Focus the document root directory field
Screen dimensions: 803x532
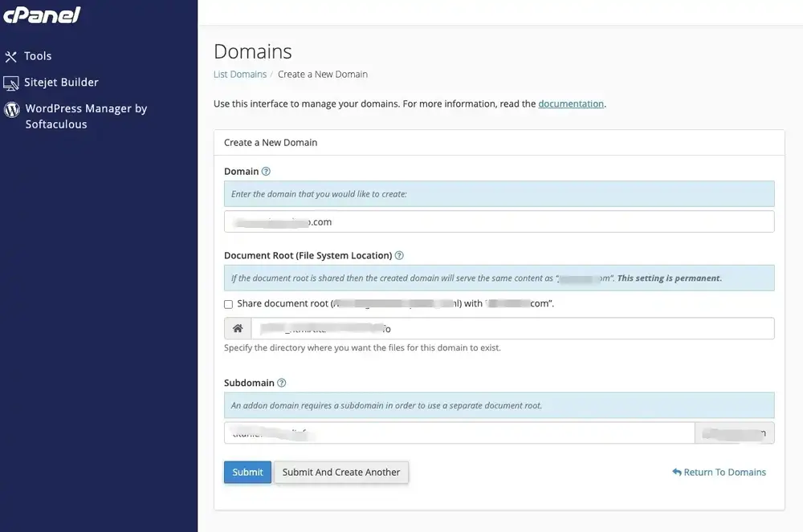click(x=512, y=328)
